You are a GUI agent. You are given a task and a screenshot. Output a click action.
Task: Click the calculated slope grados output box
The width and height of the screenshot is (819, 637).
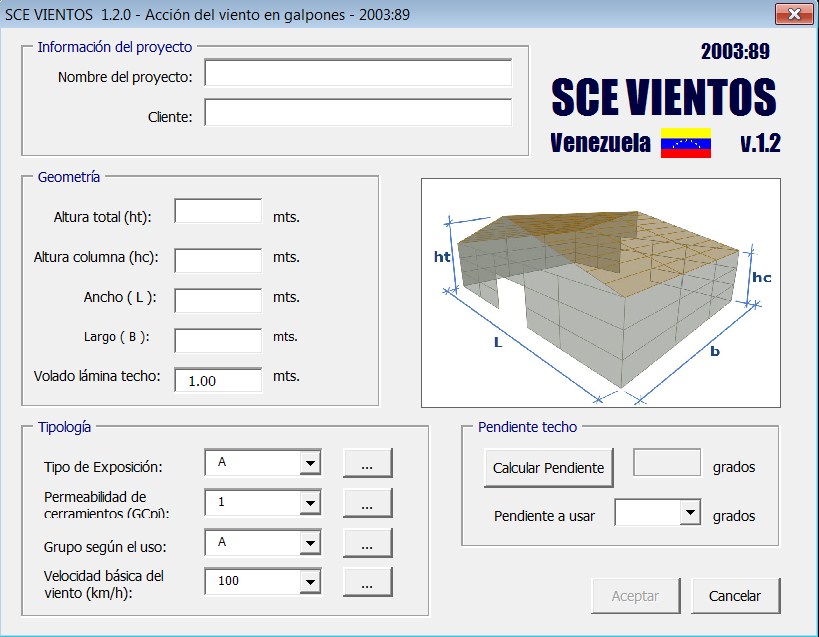coord(667,462)
